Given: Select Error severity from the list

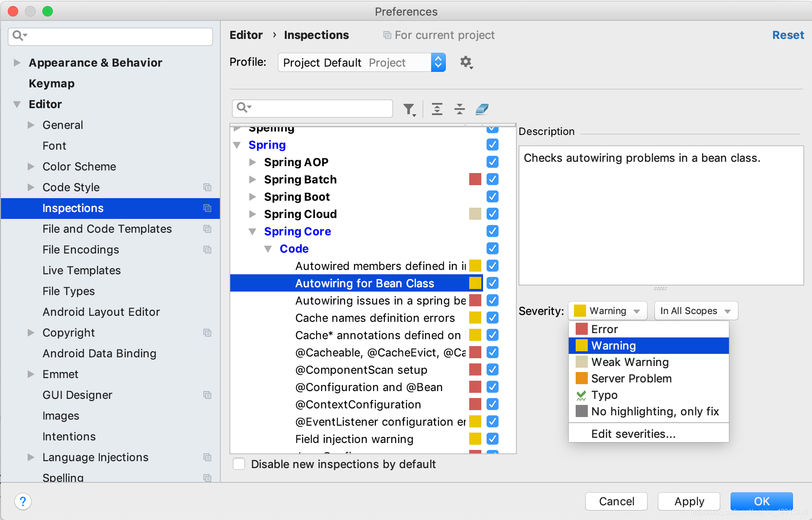Looking at the screenshot, I should (649, 329).
